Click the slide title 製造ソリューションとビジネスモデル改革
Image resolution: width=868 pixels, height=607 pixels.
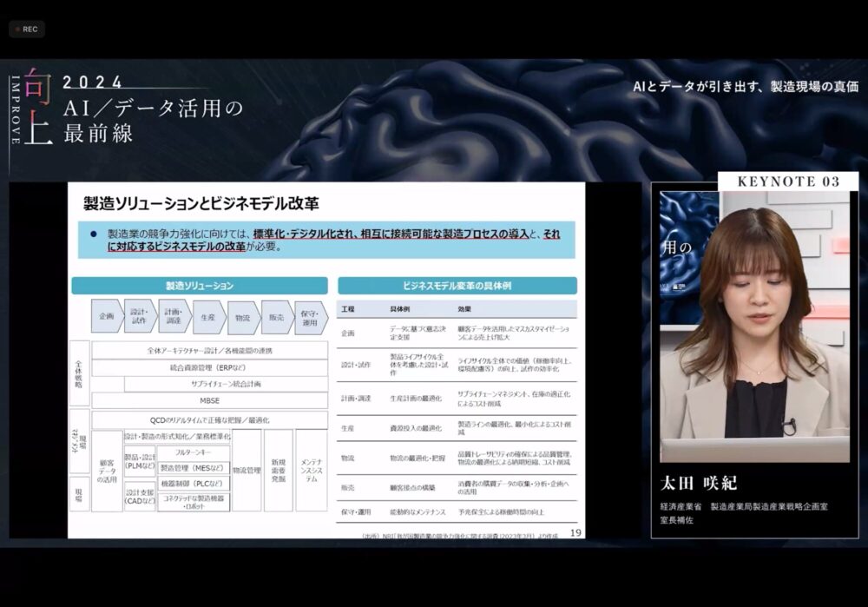[x=201, y=204]
